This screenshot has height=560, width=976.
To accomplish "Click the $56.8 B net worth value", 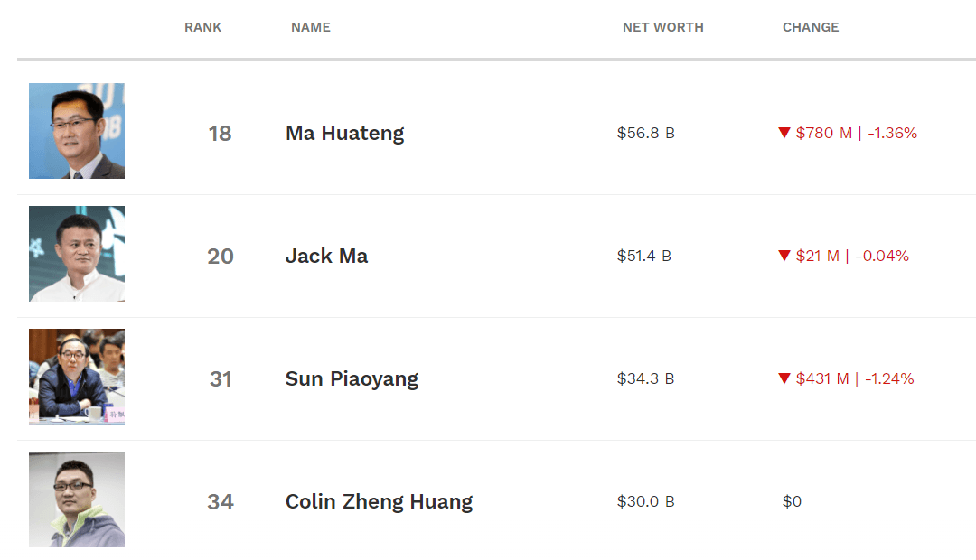I will (645, 133).
